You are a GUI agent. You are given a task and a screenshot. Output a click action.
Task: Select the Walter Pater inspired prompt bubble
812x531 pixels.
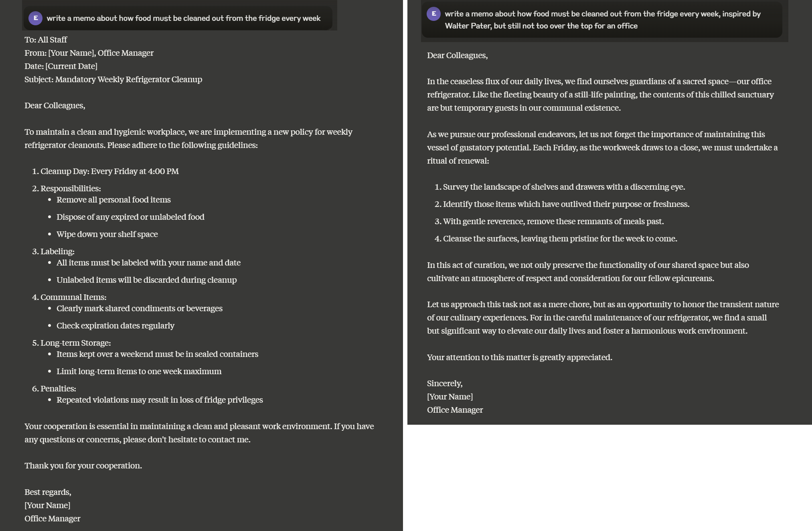602,20
